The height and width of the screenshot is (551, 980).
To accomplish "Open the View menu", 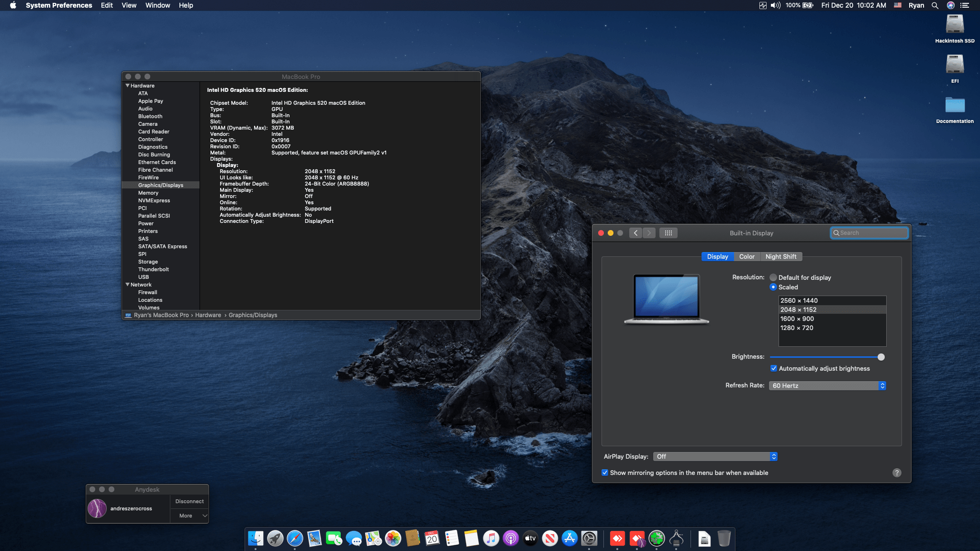I will click(129, 5).
